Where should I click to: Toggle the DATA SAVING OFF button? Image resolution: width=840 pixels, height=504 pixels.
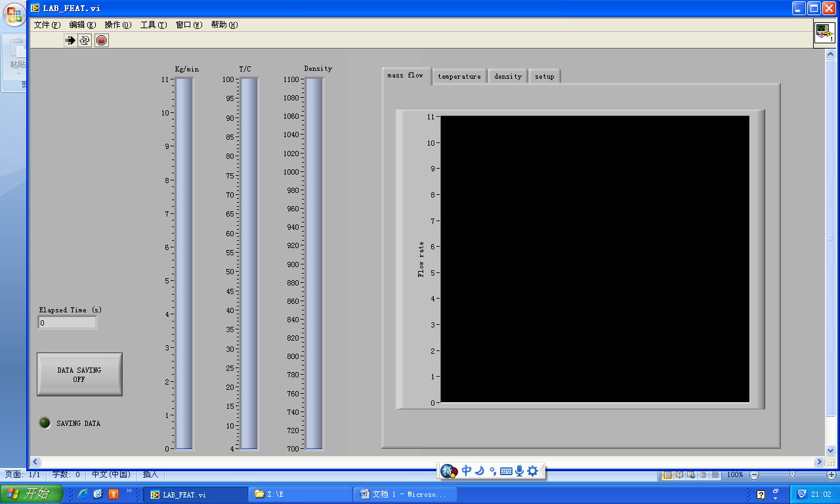[x=79, y=375]
